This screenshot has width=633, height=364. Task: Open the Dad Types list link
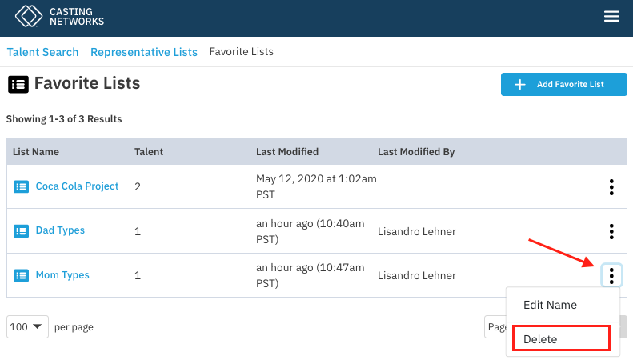tap(60, 230)
